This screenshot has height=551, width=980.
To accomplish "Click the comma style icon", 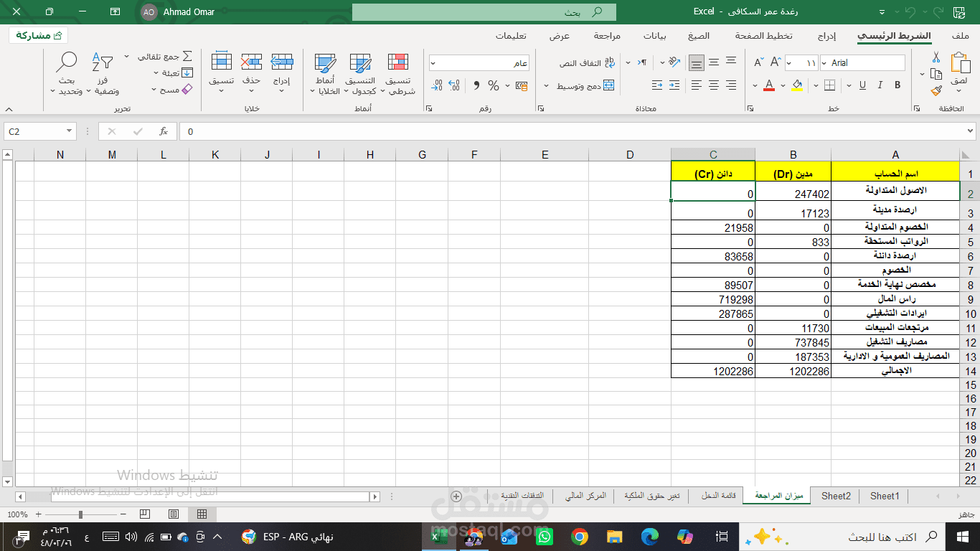I will click(x=476, y=85).
